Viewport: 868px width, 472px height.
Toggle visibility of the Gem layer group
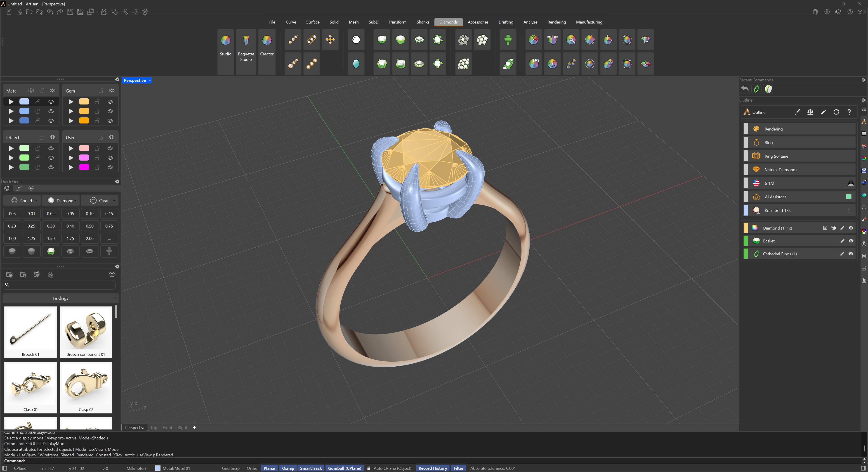point(112,91)
